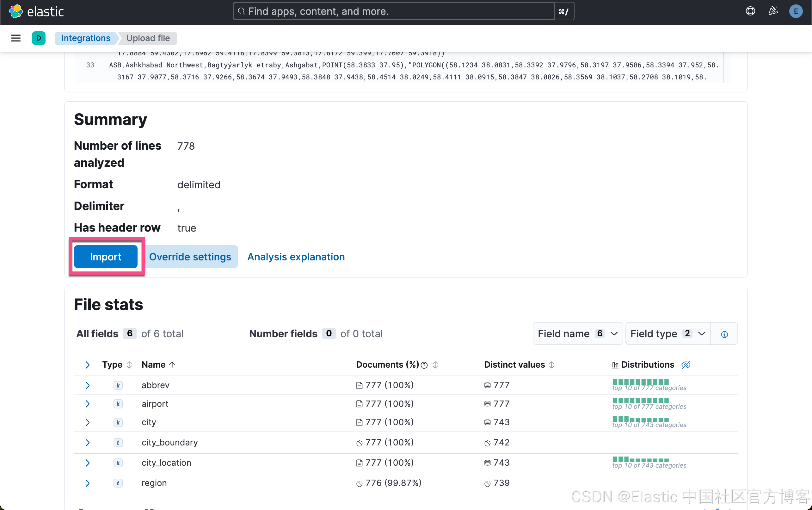Click the what's new party popper icon
The width and height of the screenshot is (812, 510).
pos(772,11)
